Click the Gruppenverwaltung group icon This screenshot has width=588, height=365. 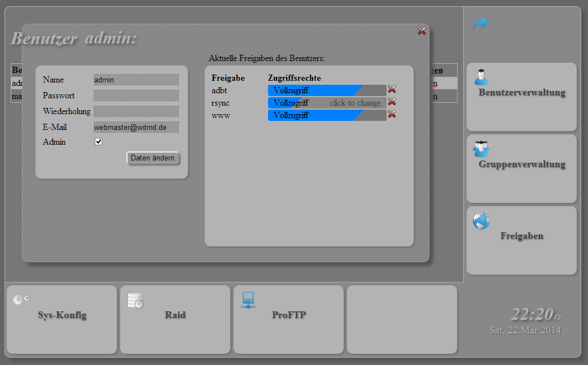tap(481, 149)
